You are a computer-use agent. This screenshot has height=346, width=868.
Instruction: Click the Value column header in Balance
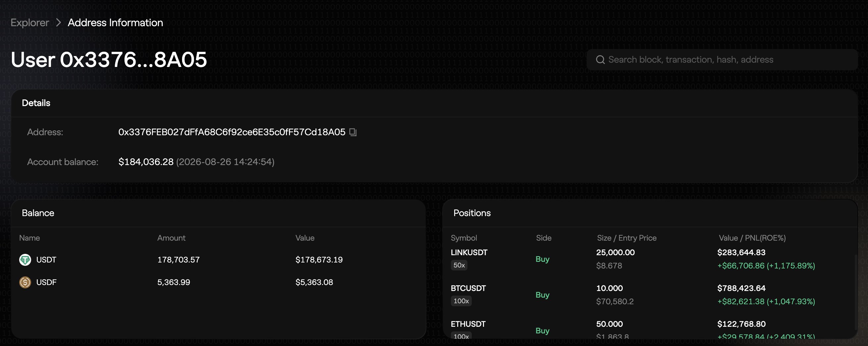tap(305, 238)
